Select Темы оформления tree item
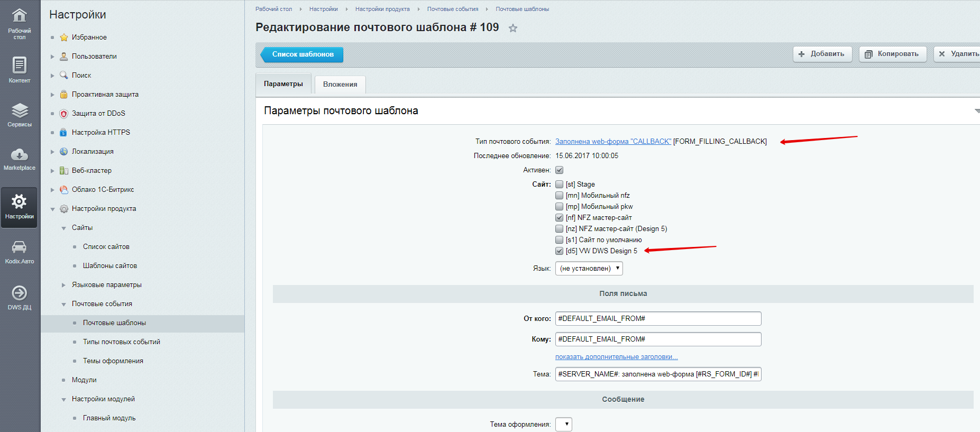This screenshot has height=432, width=980. click(113, 361)
